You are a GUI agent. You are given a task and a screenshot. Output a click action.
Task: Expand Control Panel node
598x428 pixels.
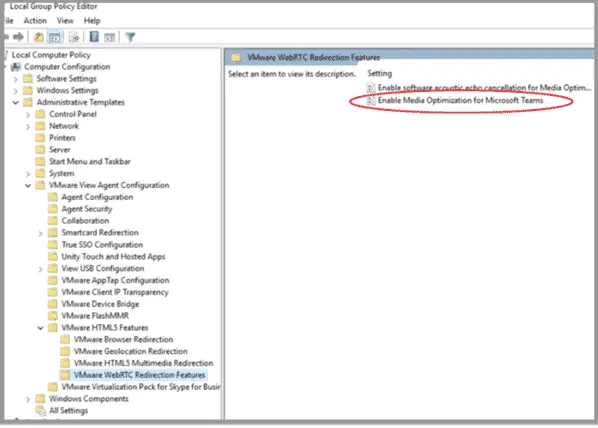[28, 114]
